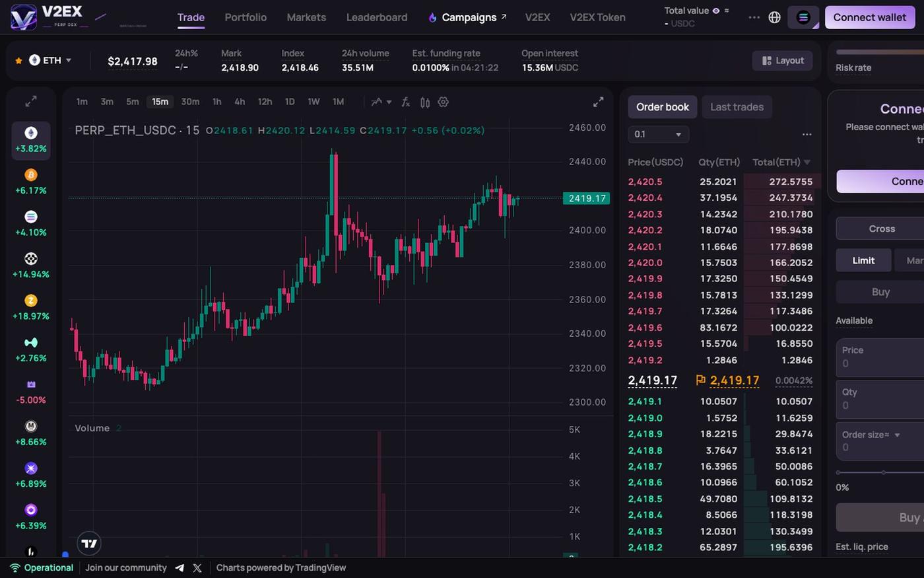Click the Operational status indicator

(42, 568)
